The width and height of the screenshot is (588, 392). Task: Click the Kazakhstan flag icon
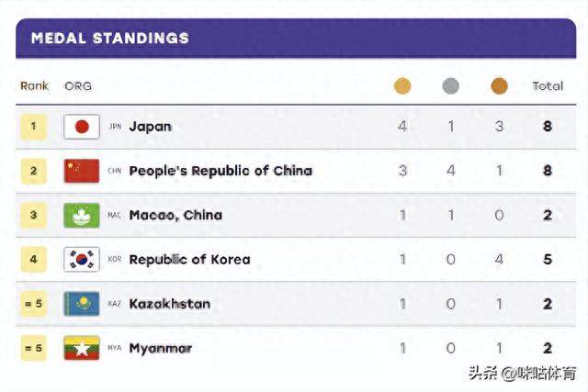click(x=82, y=304)
